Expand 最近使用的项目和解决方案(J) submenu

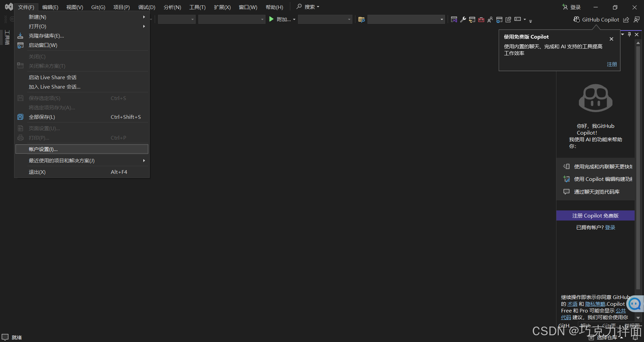click(82, 160)
